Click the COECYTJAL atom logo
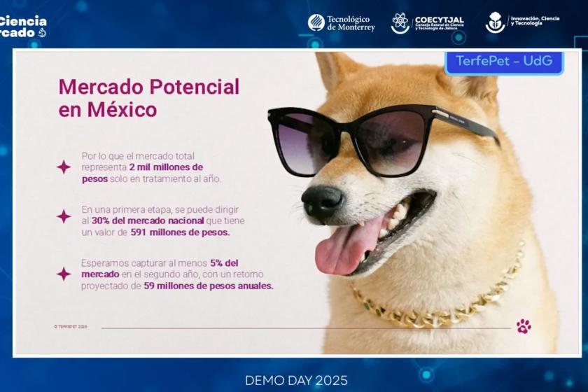588x392 pixels. [400, 23]
